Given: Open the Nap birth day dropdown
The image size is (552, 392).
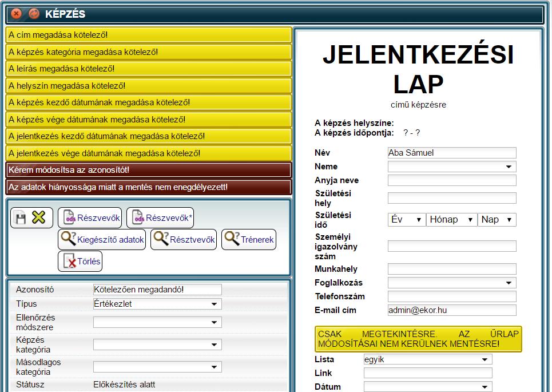Looking at the screenshot, I should coord(497,220).
